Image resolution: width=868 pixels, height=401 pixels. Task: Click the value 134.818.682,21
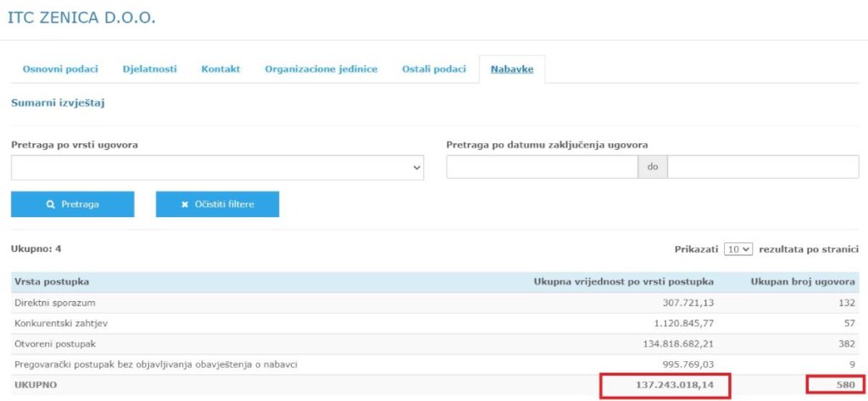click(679, 344)
